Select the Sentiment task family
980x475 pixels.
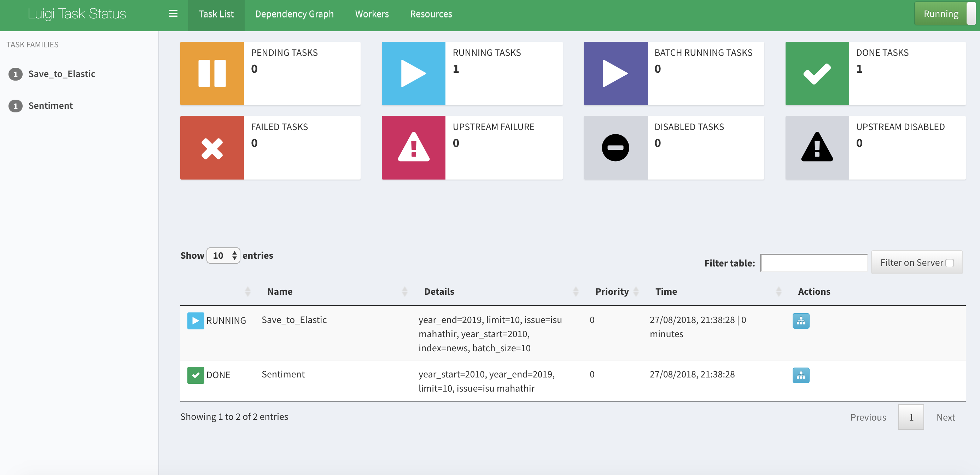pyautogui.click(x=50, y=106)
